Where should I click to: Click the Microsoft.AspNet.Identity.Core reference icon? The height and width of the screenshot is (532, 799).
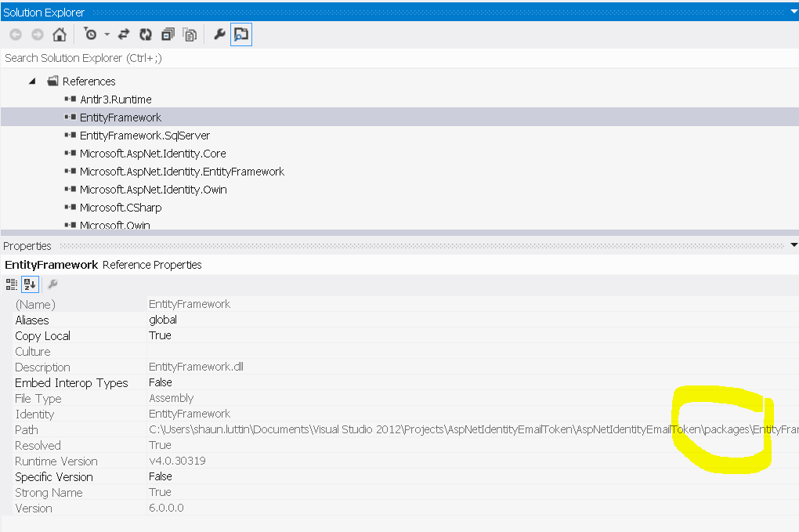[x=70, y=153]
